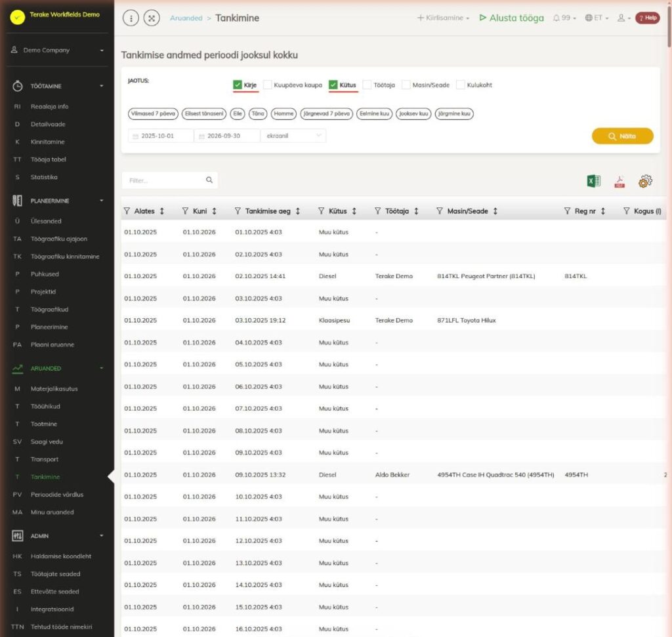Open Reaalaja info in sidebar
Image resolution: width=672 pixels, height=637 pixels.
[x=49, y=106]
